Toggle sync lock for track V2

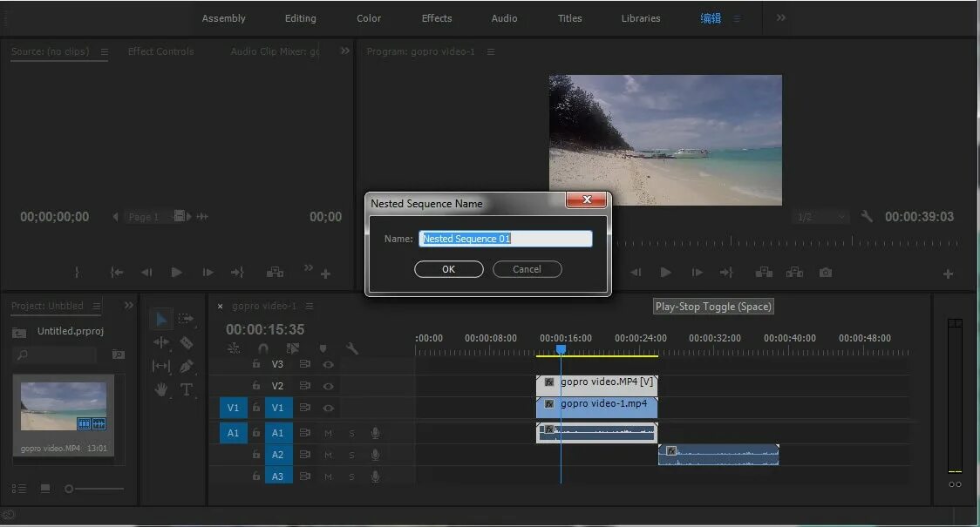tap(304, 386)
